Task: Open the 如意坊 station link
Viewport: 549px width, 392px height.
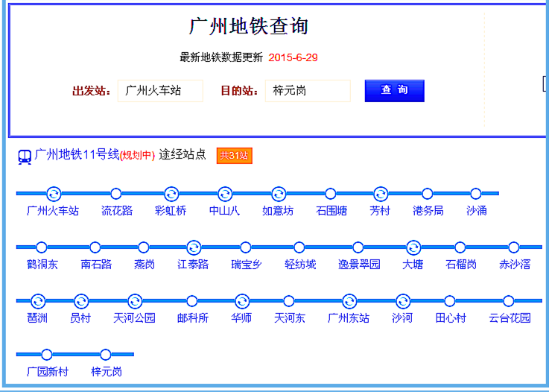Action: click(278, 211)
